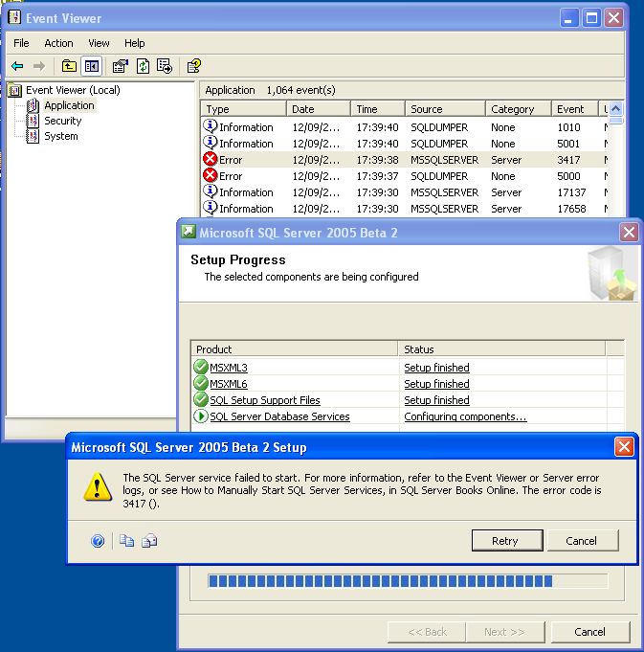Maximize the Event Viewer window
The height and width of the screenshot is (652, 644).
click(591, 18)
